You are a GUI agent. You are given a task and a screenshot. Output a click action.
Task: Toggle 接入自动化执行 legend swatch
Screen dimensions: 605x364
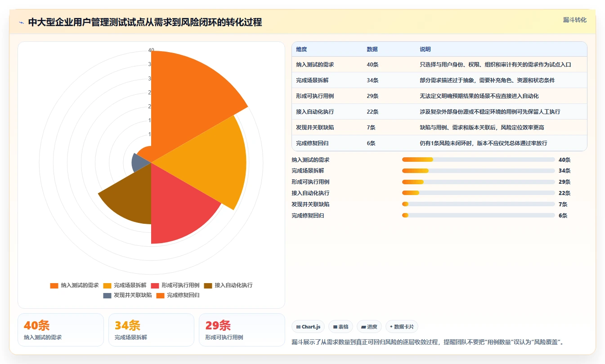point(208,285)
